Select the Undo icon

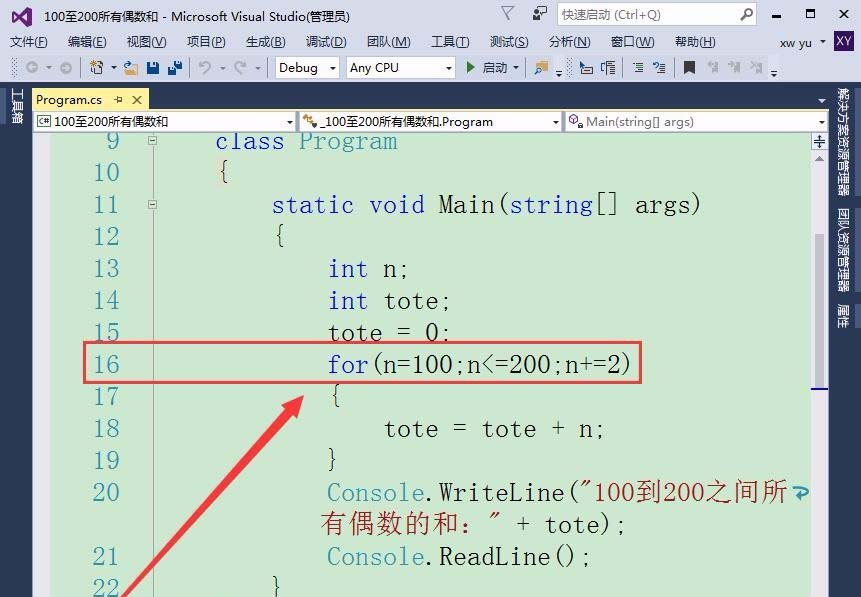tap(203, 67)
